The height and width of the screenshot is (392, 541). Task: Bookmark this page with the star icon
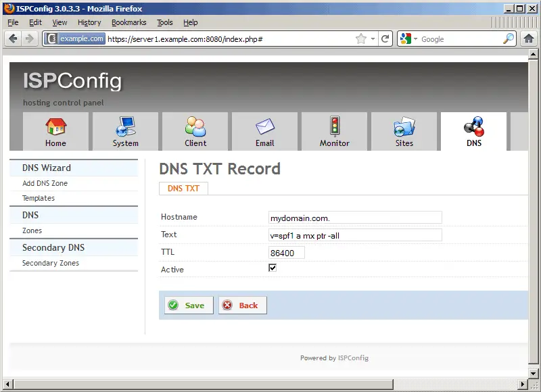(x=361, y=39)
